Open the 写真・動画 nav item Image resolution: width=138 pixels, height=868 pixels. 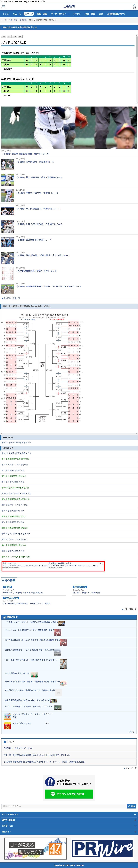90,14
